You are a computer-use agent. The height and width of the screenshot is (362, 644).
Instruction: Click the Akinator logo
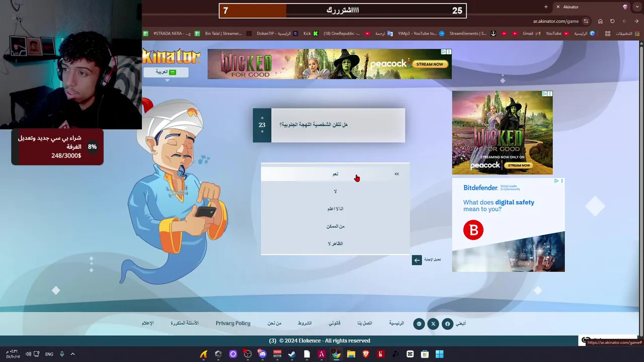pyautogui.click(x=171, y=56)
